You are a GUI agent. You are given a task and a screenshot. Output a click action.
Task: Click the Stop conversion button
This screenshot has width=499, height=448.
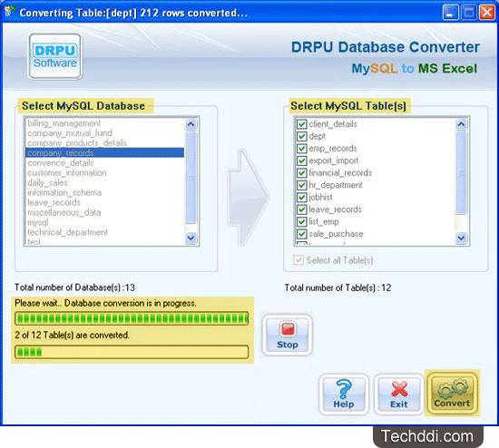click(287, 335)
